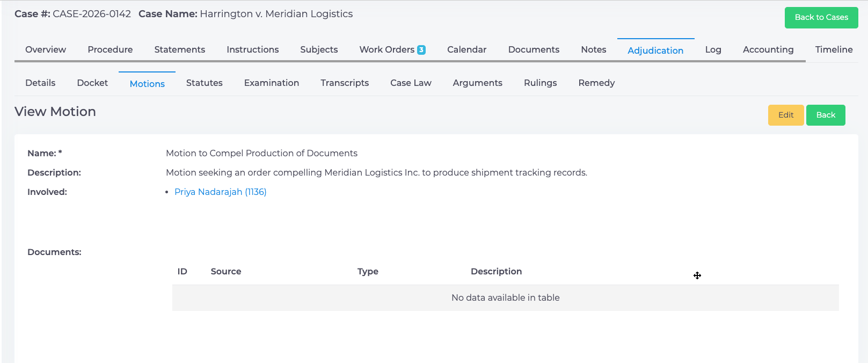
Task: Sort documents table by Type column
Action: [368, 271]
